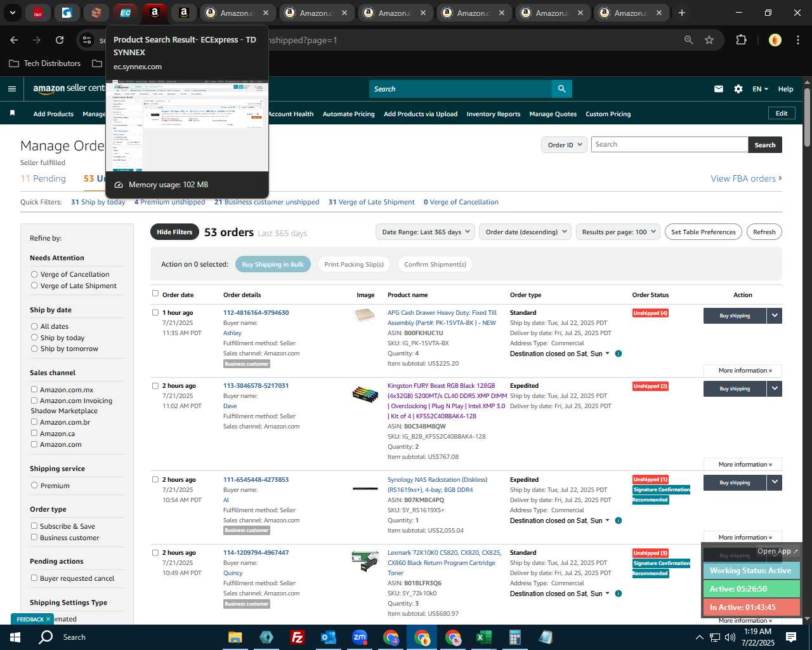Click the green Active: 05:26:50 timer bar

[x=751, y=588]
